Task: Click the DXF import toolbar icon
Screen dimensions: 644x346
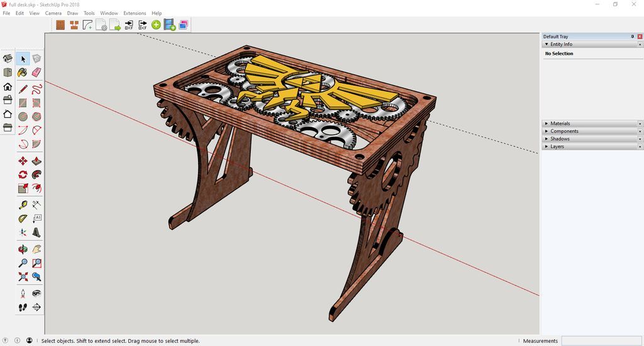Action: [x=129, y=25]
